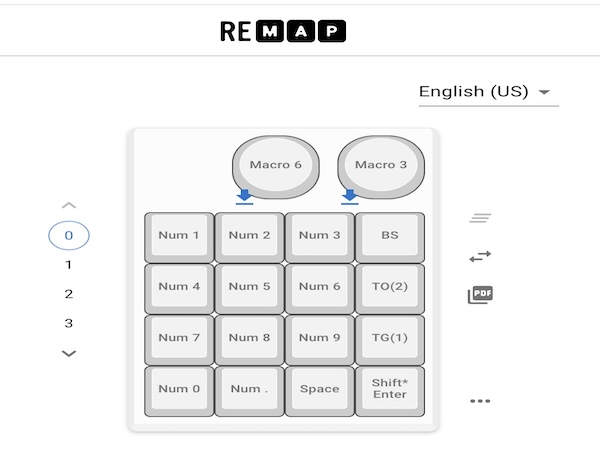Select layer 0
Image resolution: width=600 pixels, height=450 pixels.
point(69,236)
